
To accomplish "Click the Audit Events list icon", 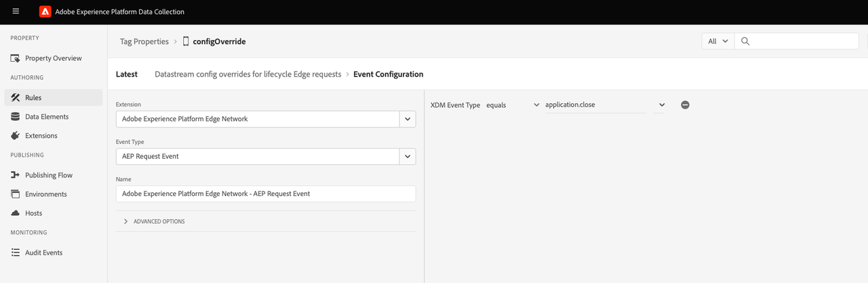I will coord(16,252).
